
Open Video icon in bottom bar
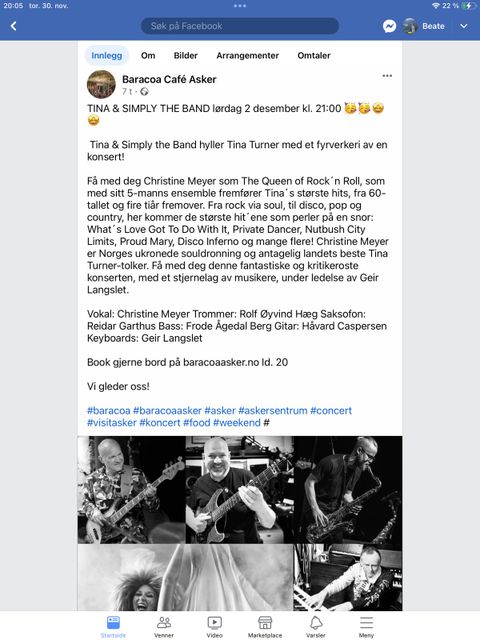[x=214, y=627]
